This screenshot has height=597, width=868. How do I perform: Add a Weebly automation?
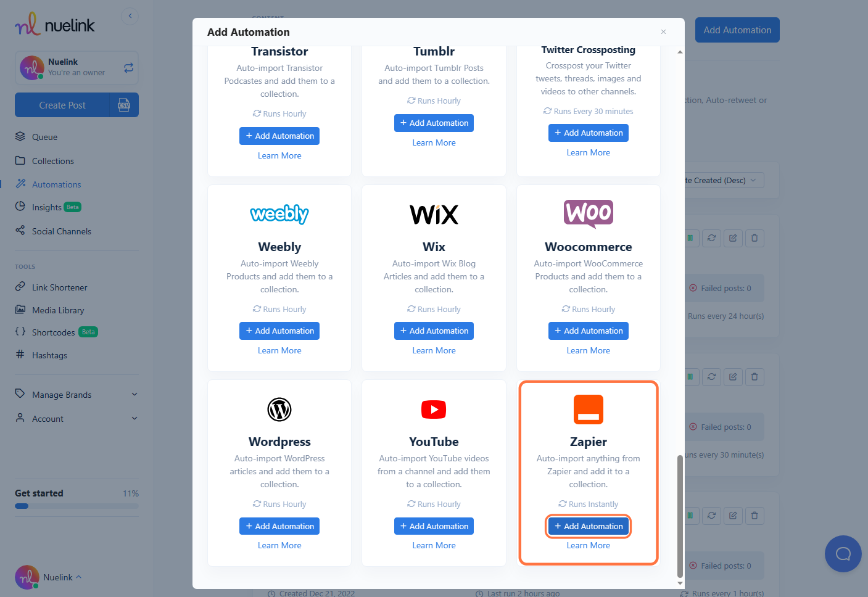point(279,331)
